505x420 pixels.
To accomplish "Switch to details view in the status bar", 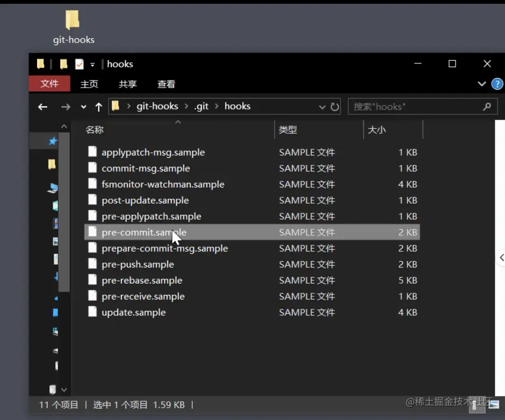I will [477, 404].
